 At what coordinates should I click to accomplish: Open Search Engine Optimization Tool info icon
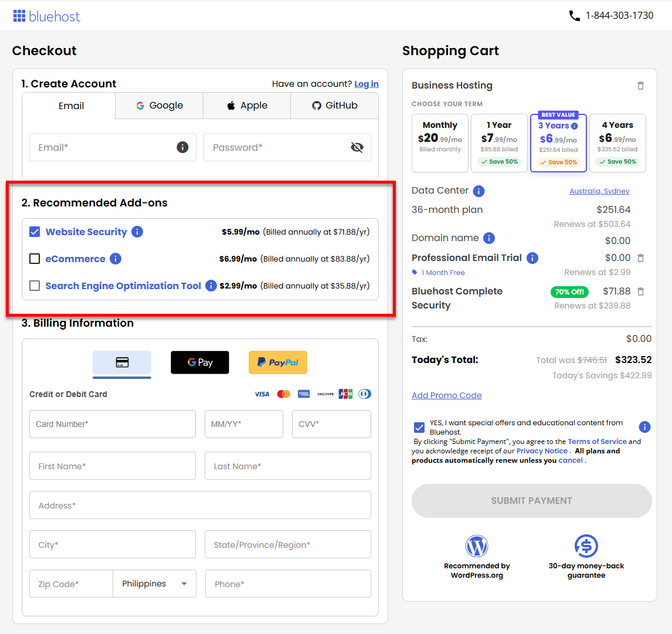(211, 286)
